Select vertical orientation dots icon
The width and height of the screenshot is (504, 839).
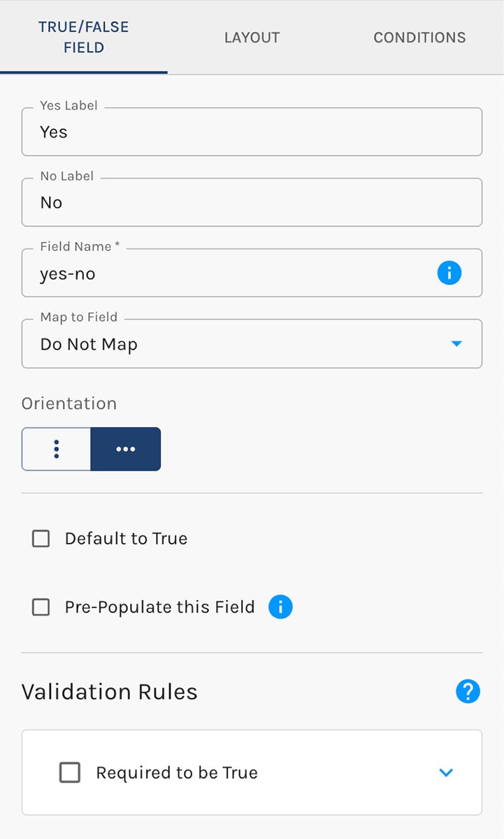pos(56,449)
